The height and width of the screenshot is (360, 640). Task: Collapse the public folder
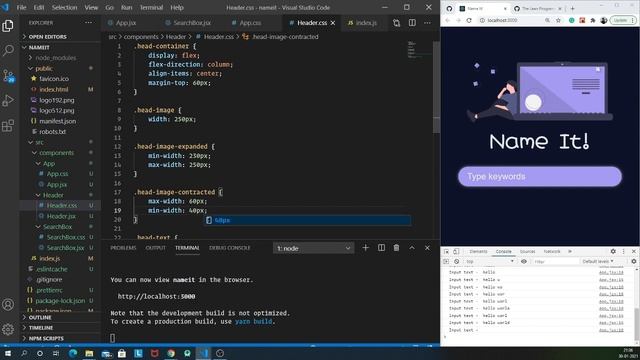point(44,69)
